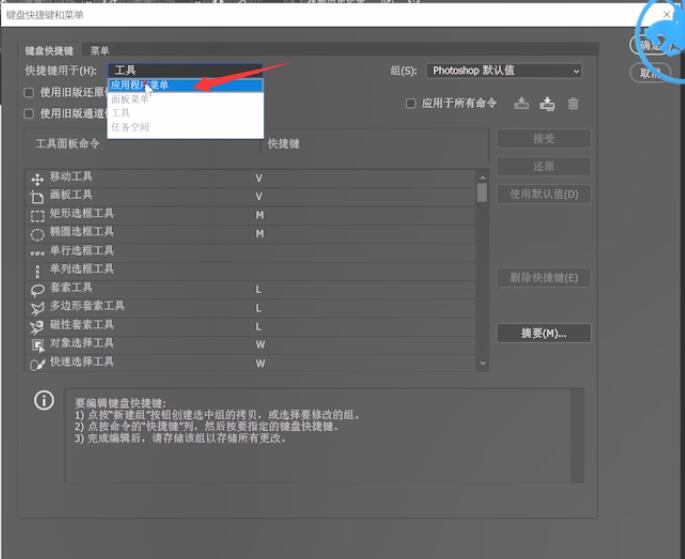
Task: Click the 还原 button
Action: [544, 166]
